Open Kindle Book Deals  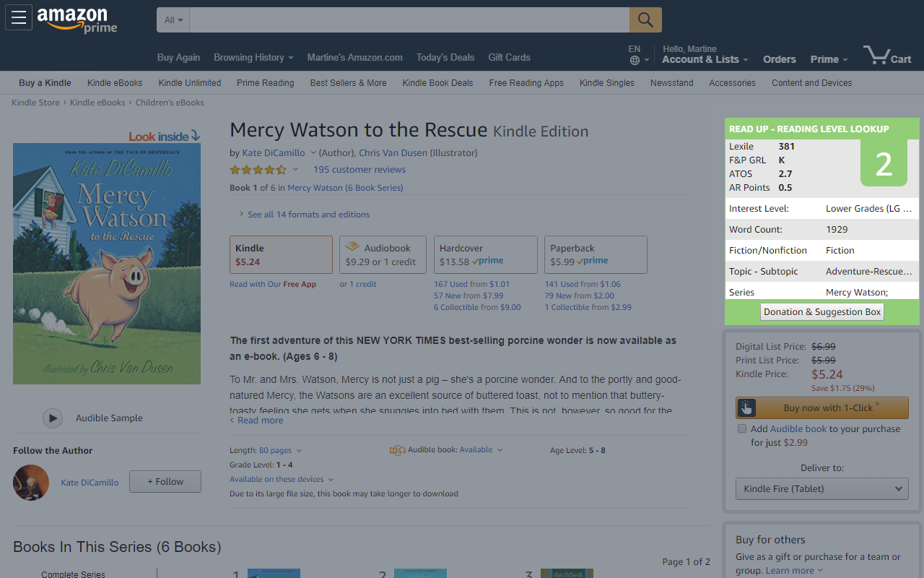pyautogui.click(x=437, y=83)
